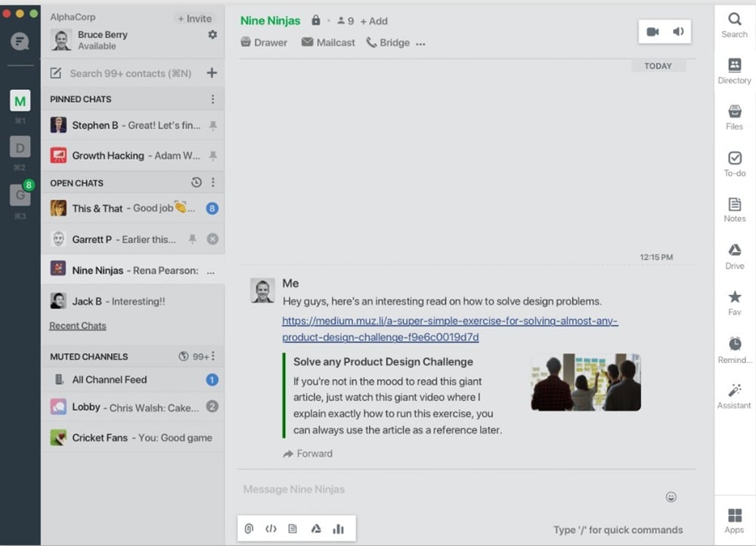
Task: Open the article preview thumbnail image
Action: (x=586, y=382)
